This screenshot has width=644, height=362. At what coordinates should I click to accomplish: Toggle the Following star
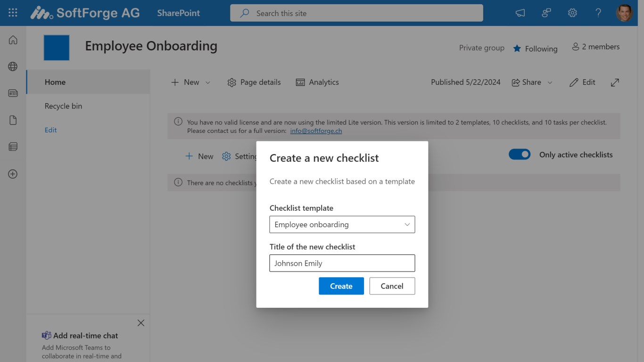click(517, 49)
